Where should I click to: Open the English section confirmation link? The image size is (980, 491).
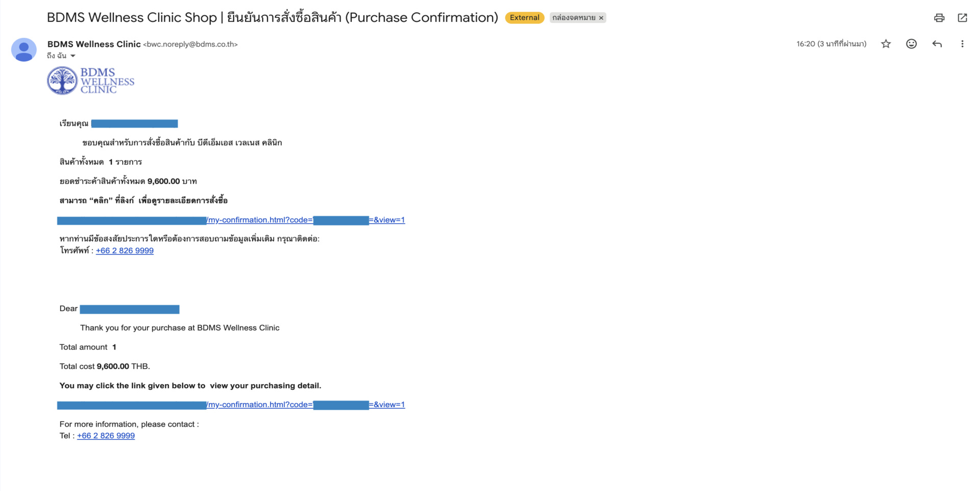[231, 405]
